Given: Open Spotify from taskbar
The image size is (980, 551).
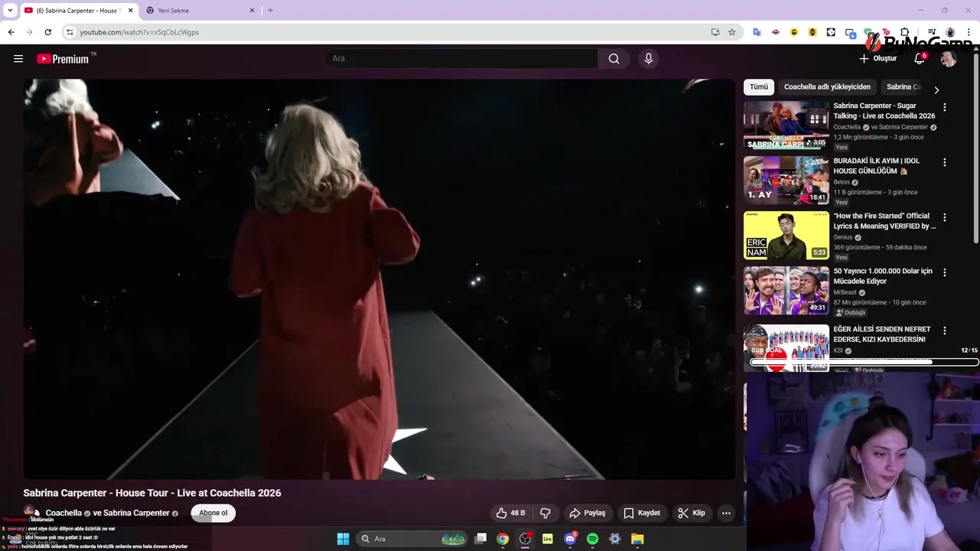Looking at the screenshot, I should [593, 539].
